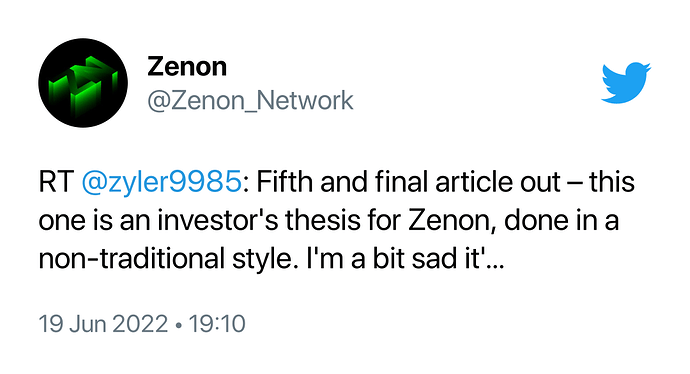
Task: Click the word Zenon in tweet body
Action: (x=452, y=220)
